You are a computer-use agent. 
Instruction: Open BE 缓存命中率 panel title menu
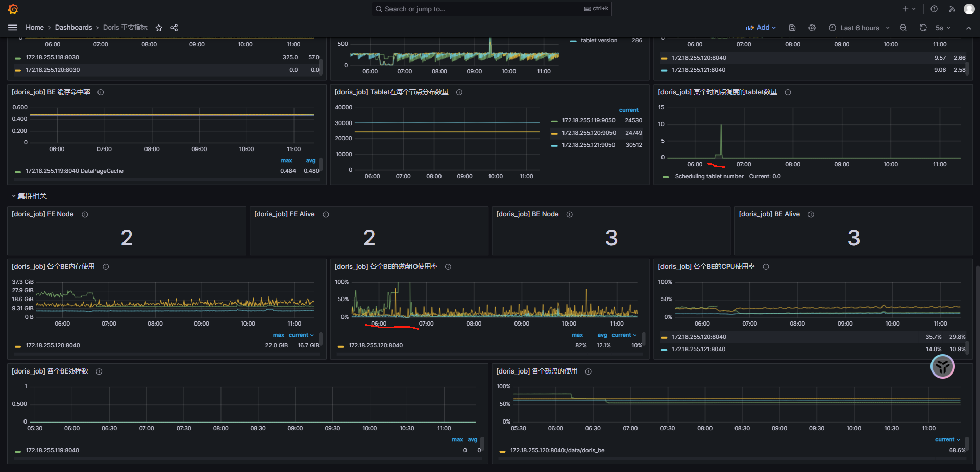coord(51,92)
